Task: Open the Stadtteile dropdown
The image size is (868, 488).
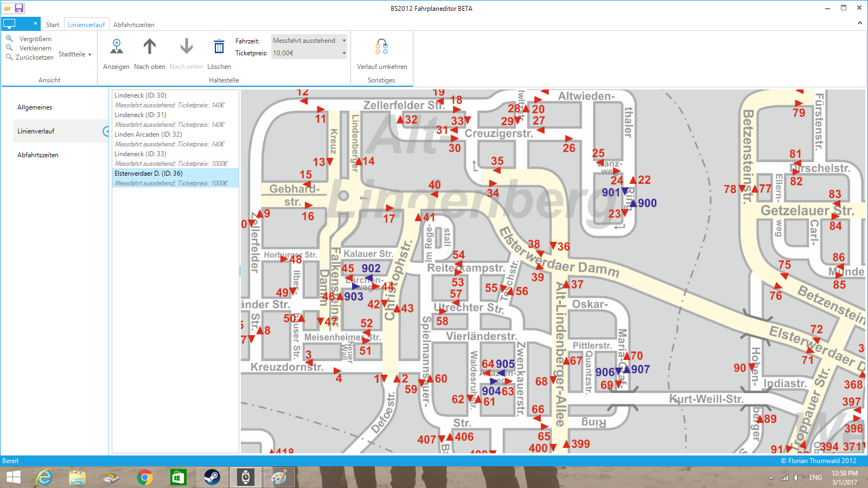Action: click(x=75, y=54)
